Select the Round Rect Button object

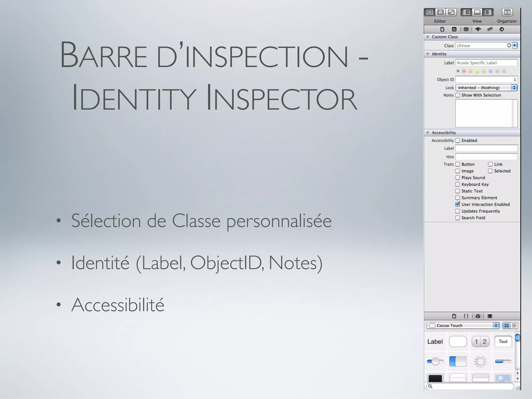point(458,342)
